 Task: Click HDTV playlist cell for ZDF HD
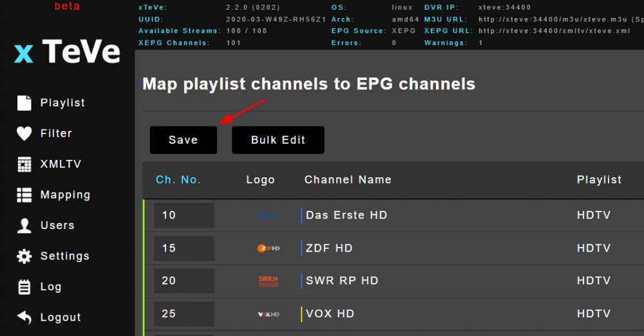pyautogui.click(x=594, y=248)
